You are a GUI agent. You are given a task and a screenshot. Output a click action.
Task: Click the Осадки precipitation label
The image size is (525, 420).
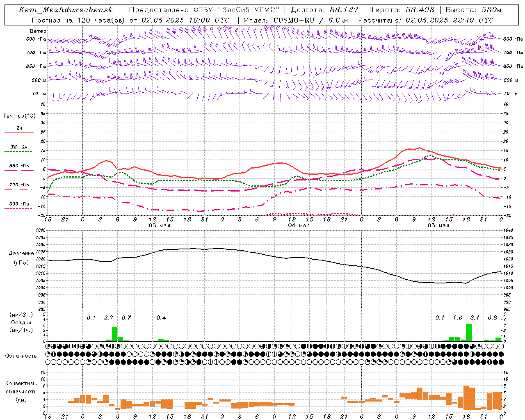click(21, 322)
